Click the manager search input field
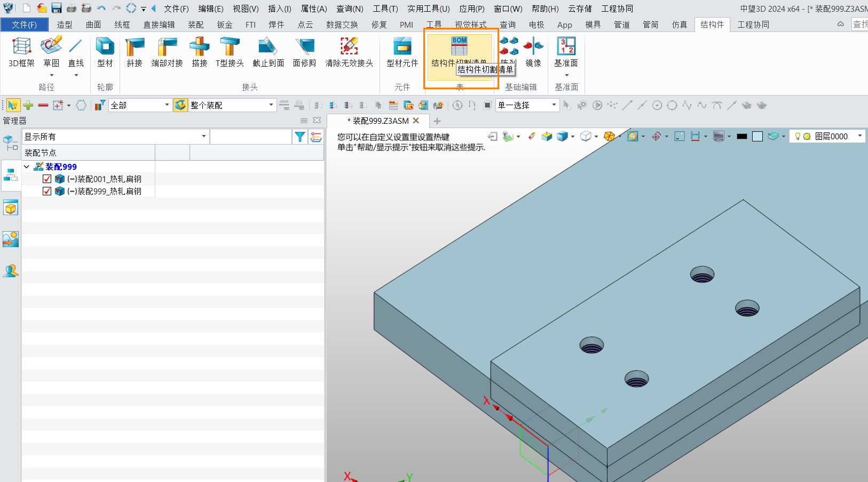This screenshot has height=482, width=868. click(251, 137)
